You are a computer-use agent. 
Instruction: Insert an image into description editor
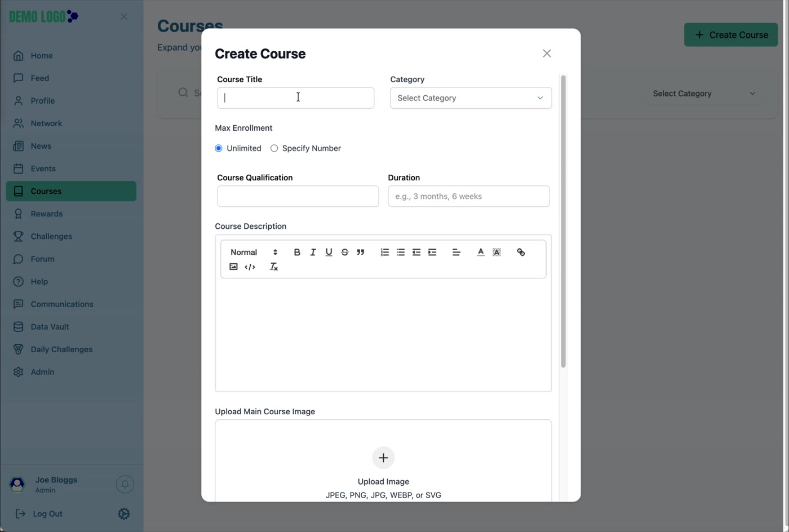(233, 267)
